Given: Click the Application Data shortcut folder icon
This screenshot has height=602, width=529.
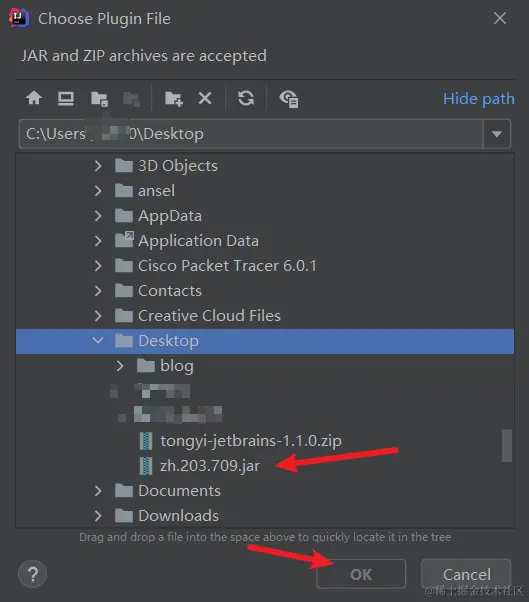Looking at the screenshot, I should coord(124,240).
